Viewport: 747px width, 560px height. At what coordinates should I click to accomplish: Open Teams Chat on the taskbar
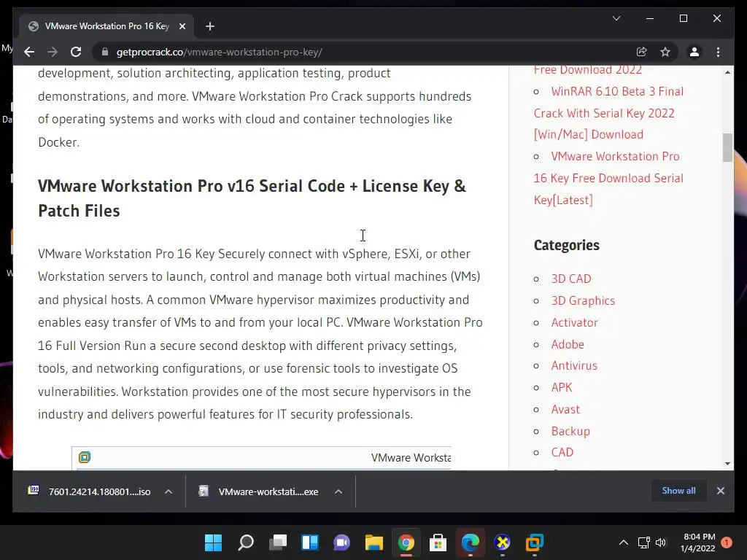tap(341, 542)
